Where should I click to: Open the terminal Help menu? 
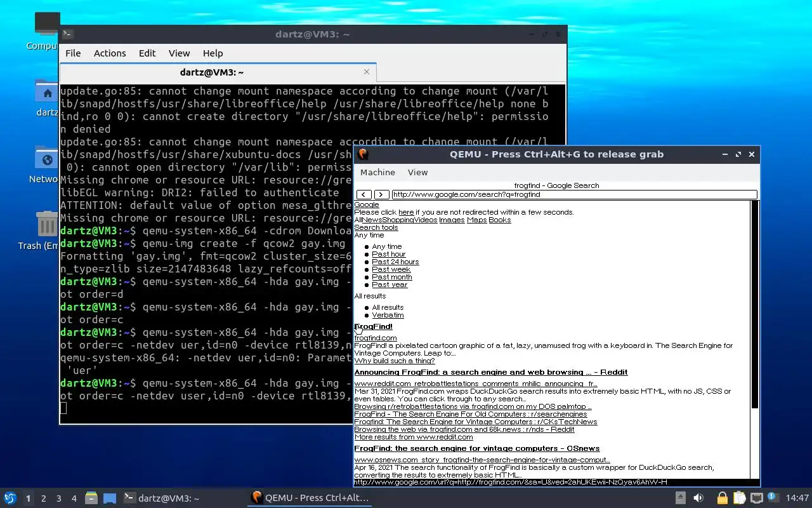213,53
